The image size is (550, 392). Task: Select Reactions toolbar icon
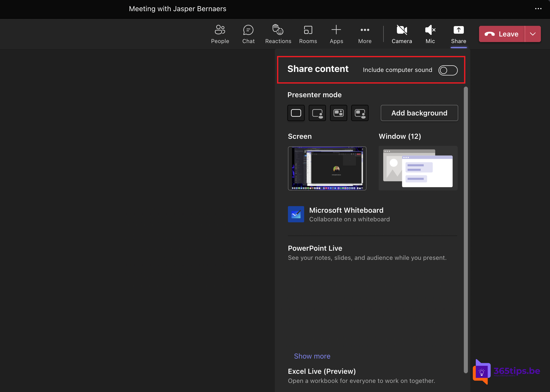(x=278, y=34)
